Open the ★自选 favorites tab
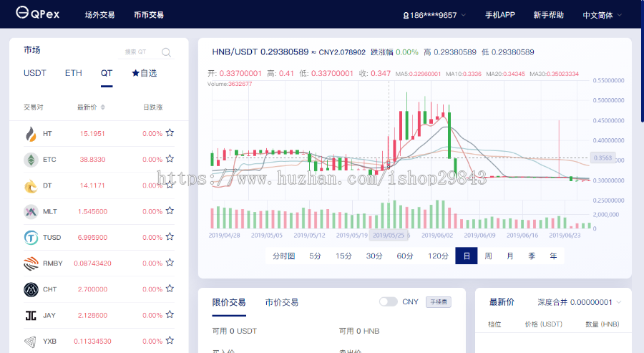644x353 pixels. [144, 73]
